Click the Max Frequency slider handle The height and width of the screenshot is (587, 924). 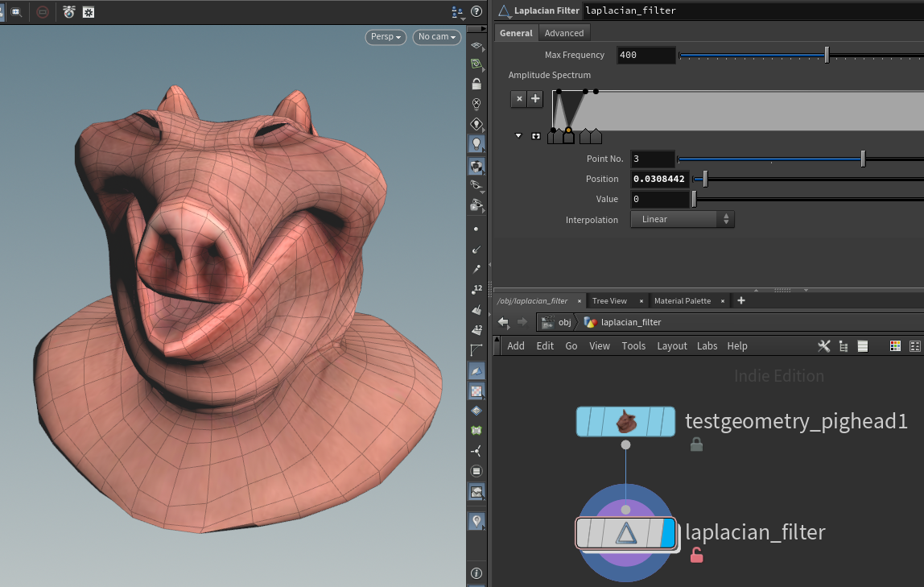827,56
